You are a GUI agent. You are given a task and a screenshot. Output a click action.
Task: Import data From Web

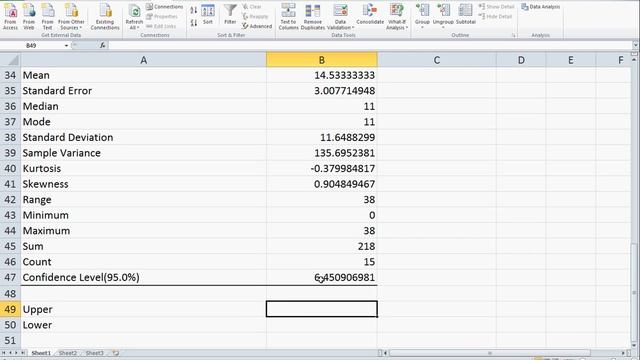[x=29, y=16]
